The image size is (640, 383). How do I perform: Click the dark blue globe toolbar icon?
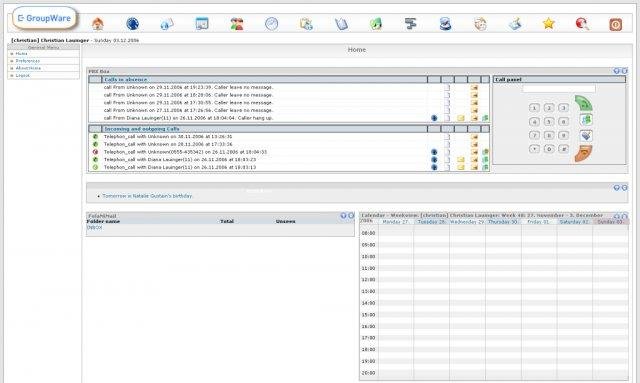click(x=132, y=24)
